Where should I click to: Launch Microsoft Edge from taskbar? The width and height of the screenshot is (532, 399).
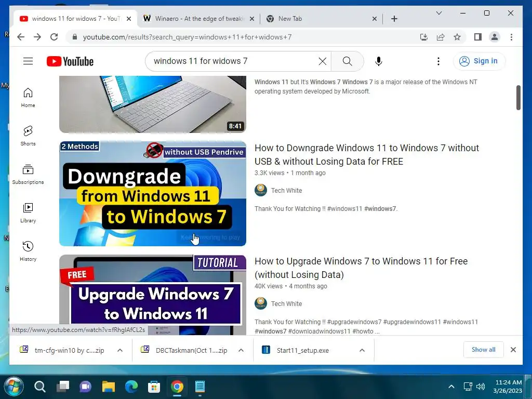[x=131, y=387]
